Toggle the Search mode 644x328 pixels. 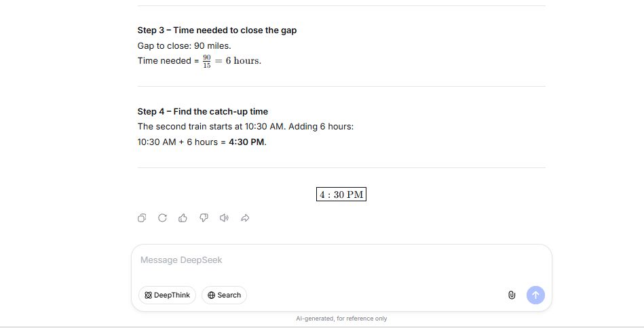pos(224,295)
